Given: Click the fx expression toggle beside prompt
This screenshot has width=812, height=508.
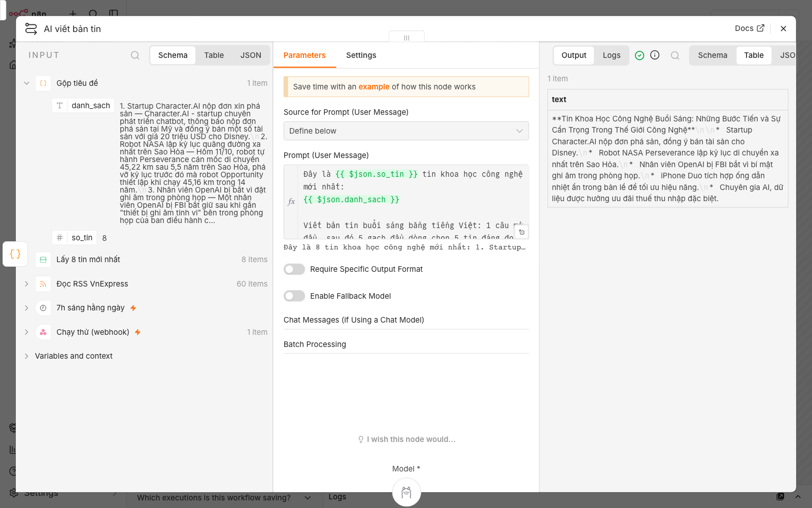Looking at the screenshot, I should [291, 202].
